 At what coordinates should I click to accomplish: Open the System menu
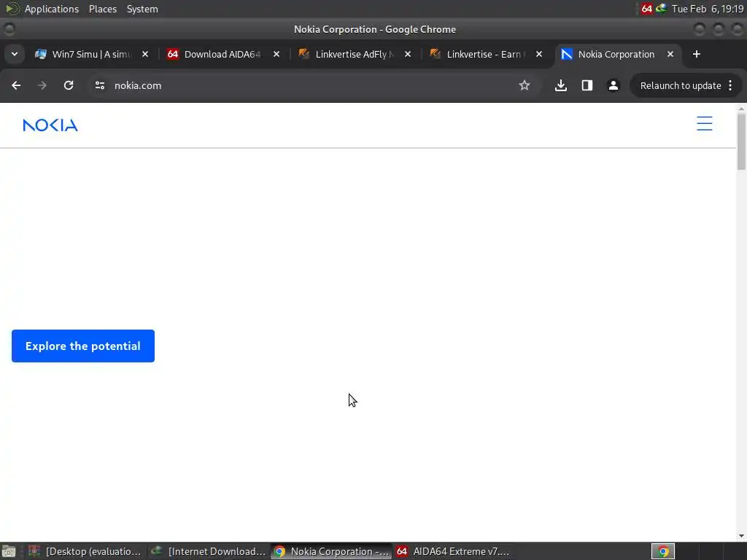coord(142,9)
